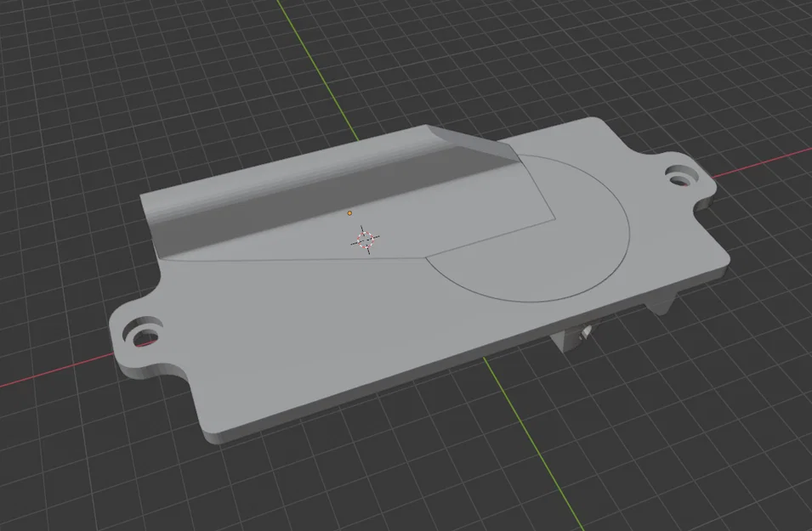The image size is (812, 531).
Task: Select the right mounting hole on the plate
Action: click(681, 176)
